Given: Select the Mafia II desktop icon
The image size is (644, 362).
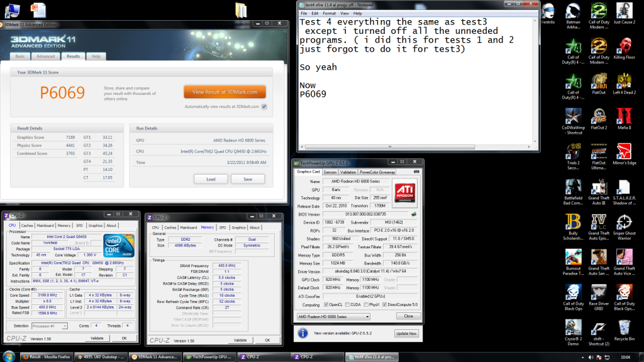Looking at the screenshot, I should pos(624,119).
